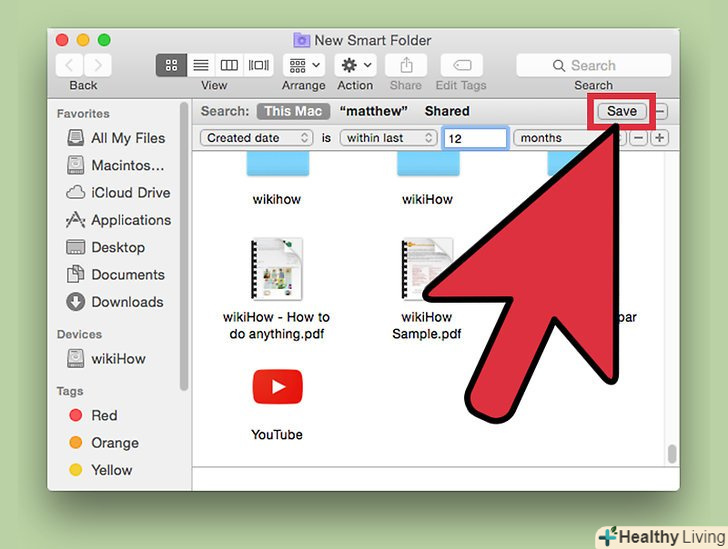This screenshot has width=728, height=549.
Task: Open iCloud Drive in sidebar
Action: coord(119,193)
